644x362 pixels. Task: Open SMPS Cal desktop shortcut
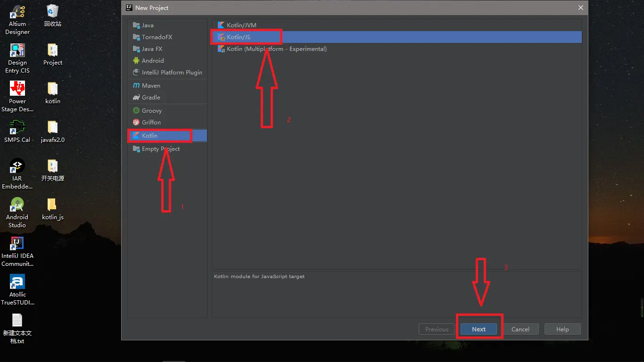17,132
